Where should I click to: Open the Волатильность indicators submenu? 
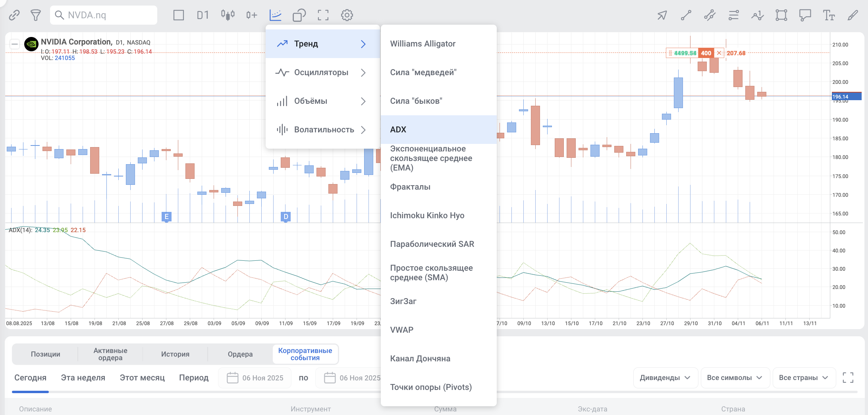323,130
